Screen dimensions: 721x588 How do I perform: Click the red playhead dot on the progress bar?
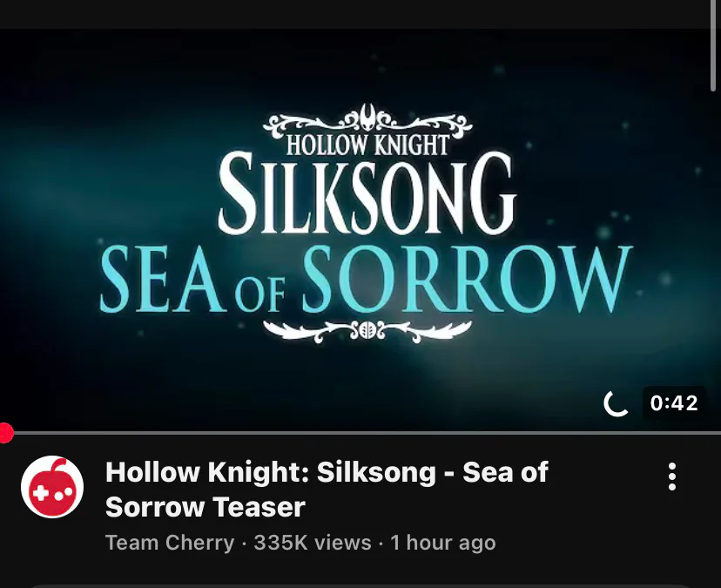(x=5, y=433)
